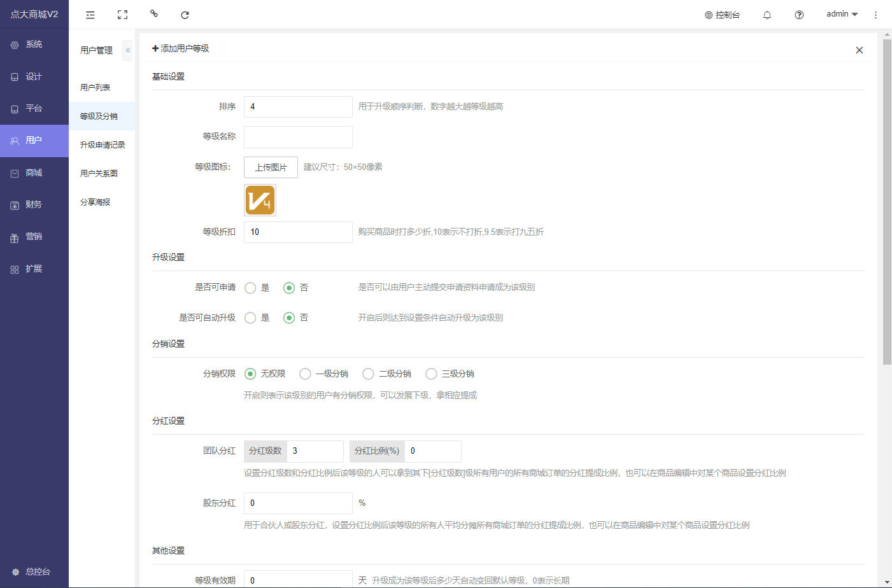Click the link icon in top toolbar
Screen dimensions: 892x588
[154, 13]
